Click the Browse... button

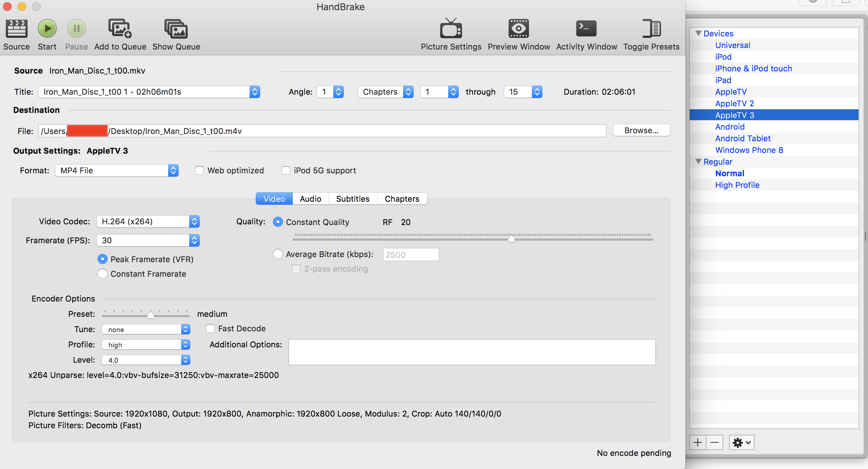click(641, 130)
